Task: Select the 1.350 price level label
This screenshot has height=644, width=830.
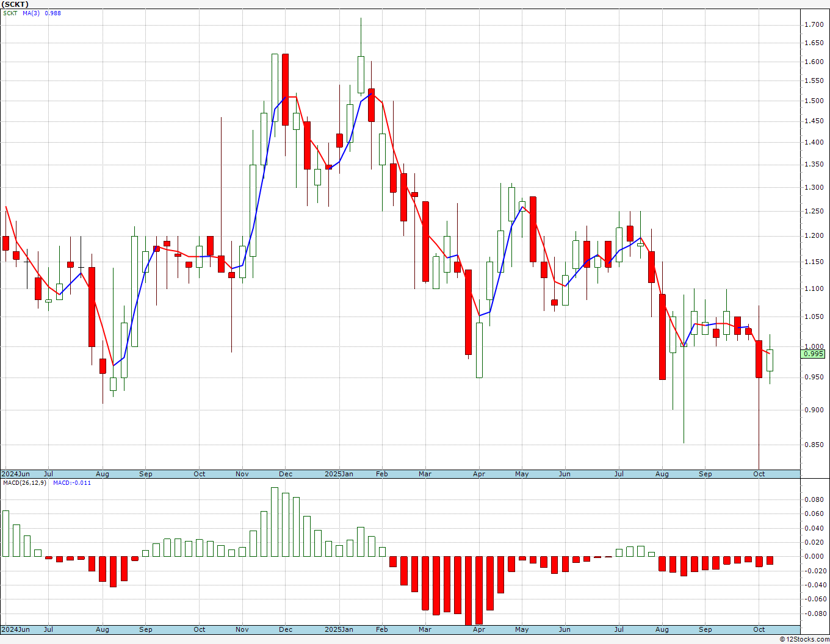Action: pos(814,165)
